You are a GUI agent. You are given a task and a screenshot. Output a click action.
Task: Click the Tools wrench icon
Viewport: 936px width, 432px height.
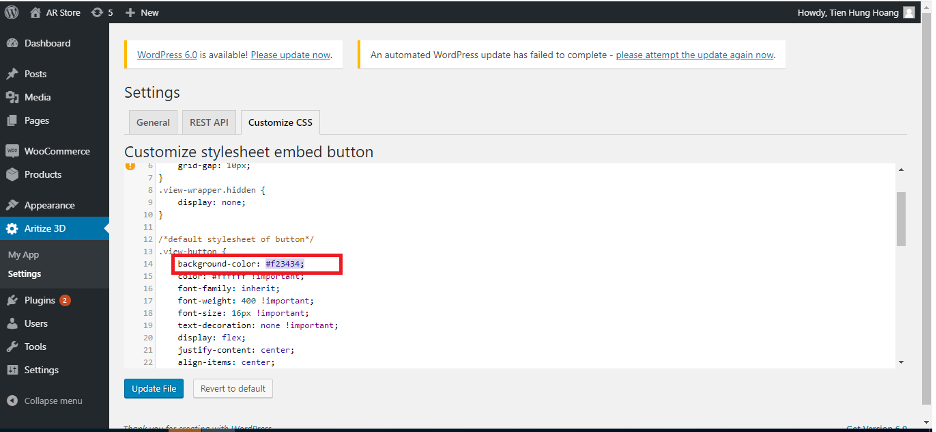12,347
